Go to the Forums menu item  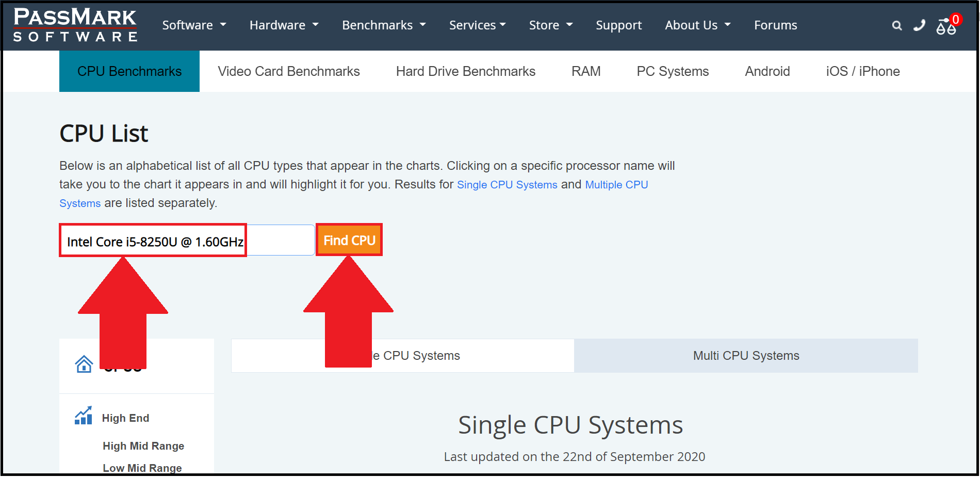775,25
